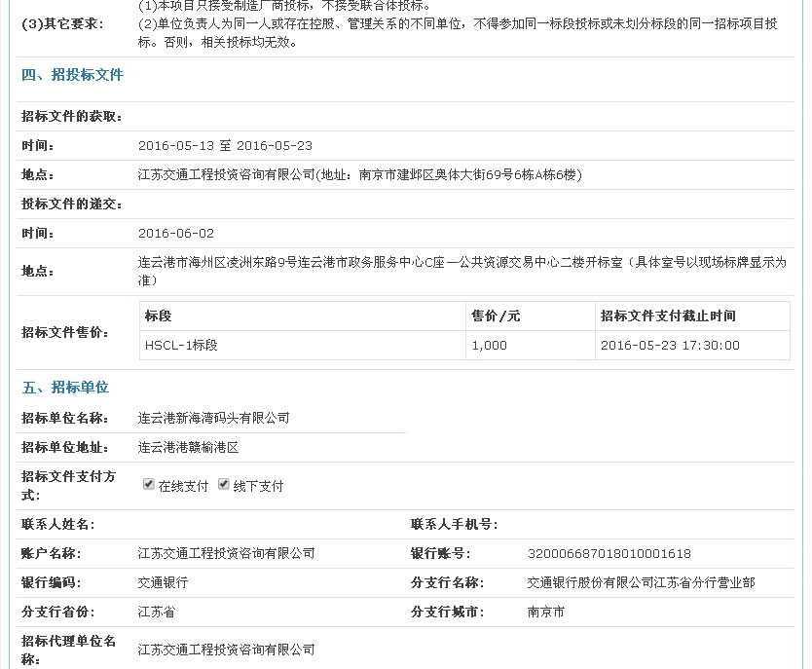Click the 分支行省份 label
812x669 pixels.
[x=58, y=613]
